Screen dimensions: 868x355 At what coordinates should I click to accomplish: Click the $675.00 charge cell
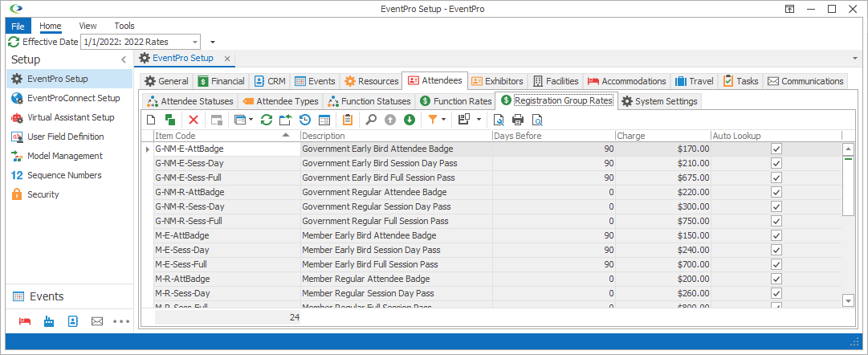point(662,177)
